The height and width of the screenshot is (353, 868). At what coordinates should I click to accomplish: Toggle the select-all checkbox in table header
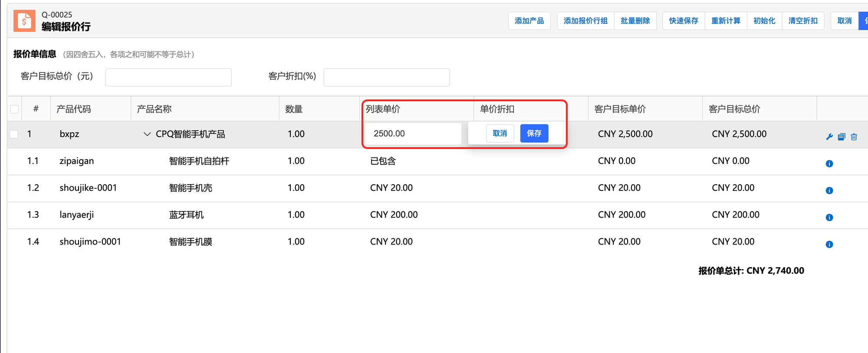(x=14, y=109)
